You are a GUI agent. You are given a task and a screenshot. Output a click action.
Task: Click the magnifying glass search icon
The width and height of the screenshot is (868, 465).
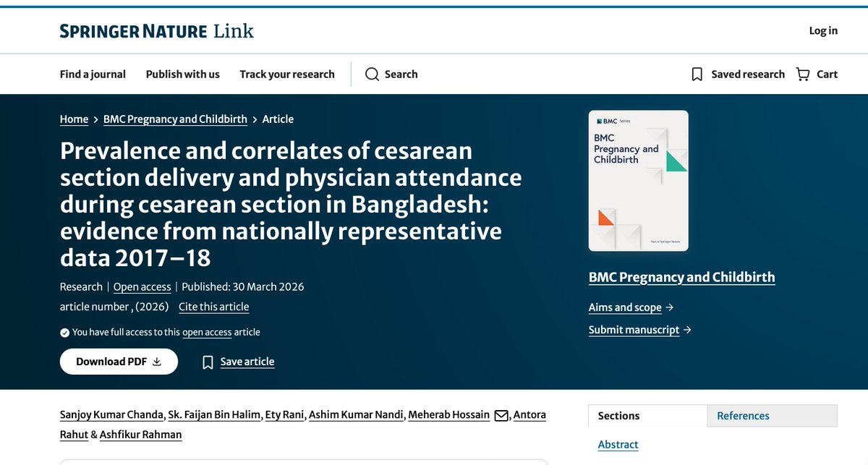pos(372,74)
